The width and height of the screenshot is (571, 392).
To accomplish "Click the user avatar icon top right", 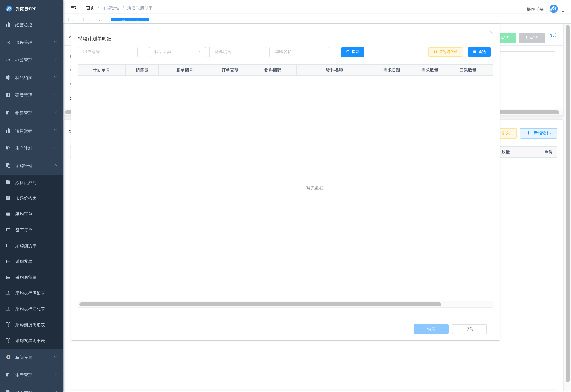I will 553,9.
